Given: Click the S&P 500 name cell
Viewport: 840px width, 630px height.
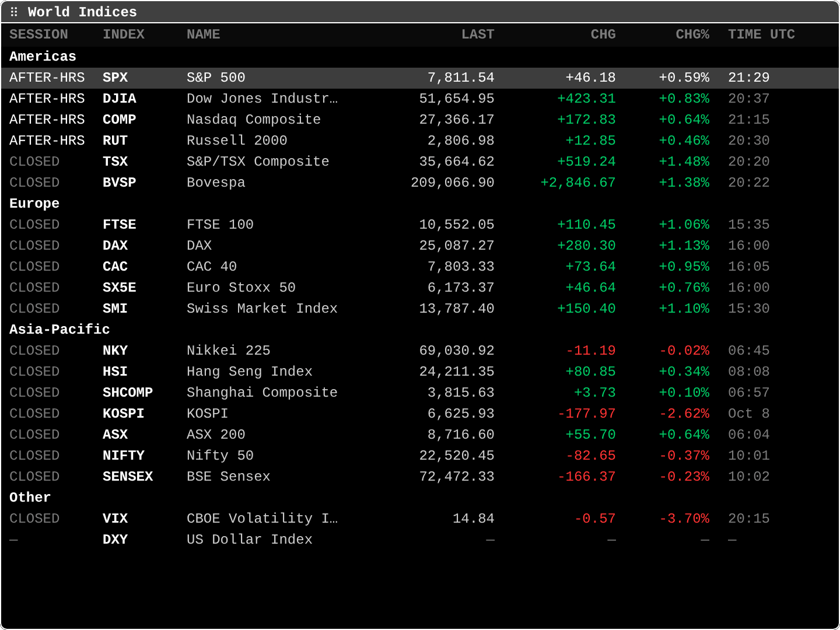Looking at the screenshot, I should coord(216,78).
